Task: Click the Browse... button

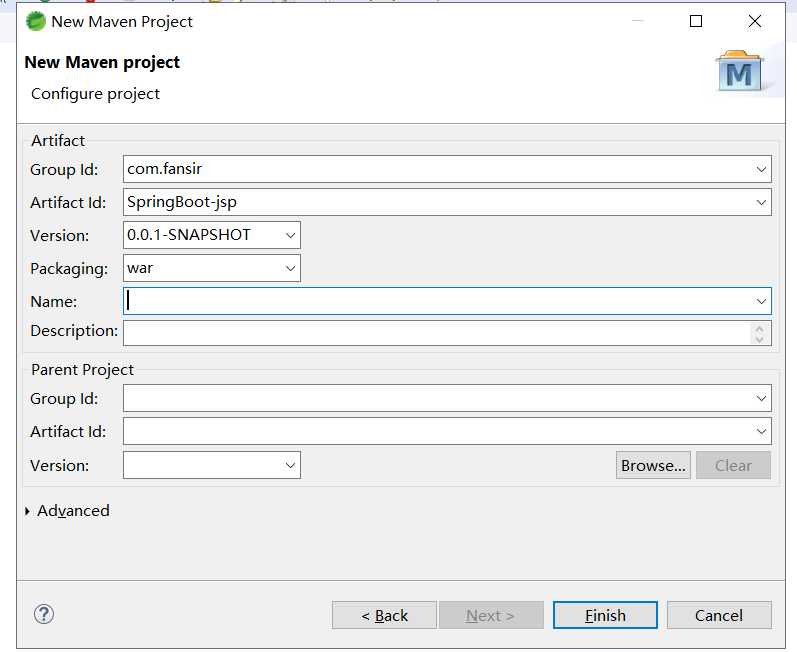Action: tap(653, 465)
